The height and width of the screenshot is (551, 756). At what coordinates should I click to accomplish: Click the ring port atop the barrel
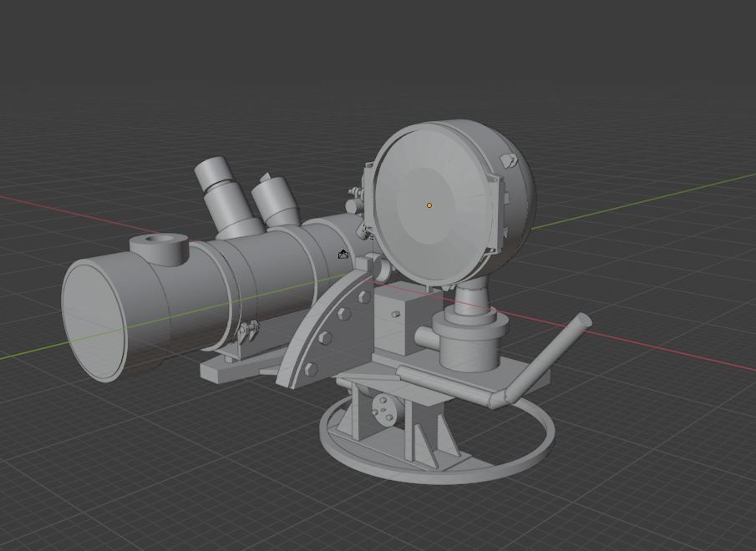(x=159, y=245)
